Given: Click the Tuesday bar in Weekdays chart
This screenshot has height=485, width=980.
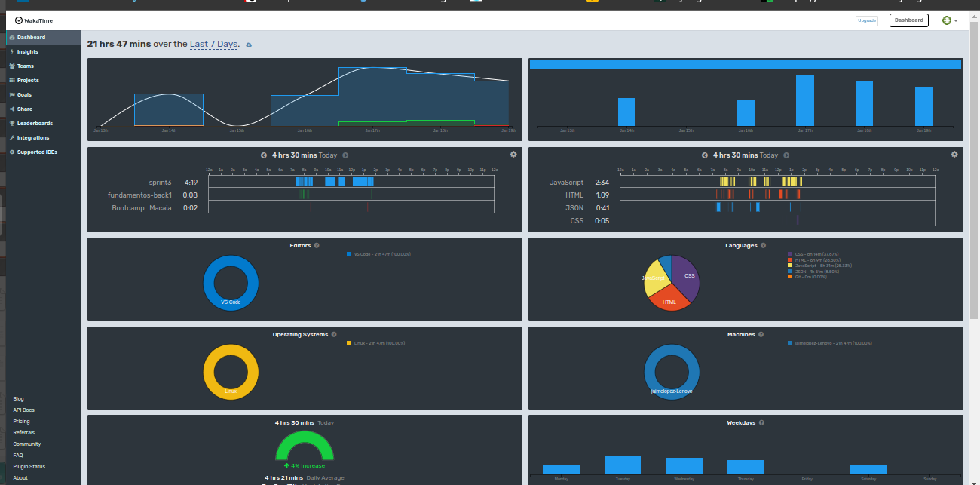Looking at the screenshot, I should (x=623, y=465).
